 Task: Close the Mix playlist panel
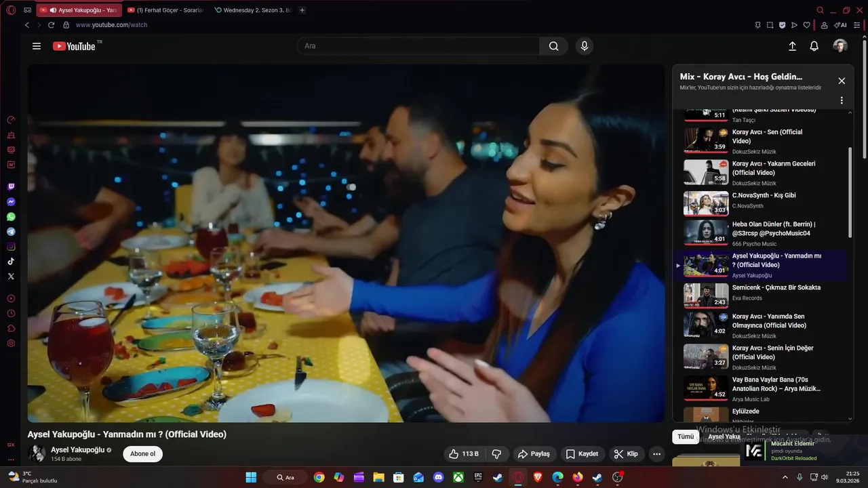pos(842,81)
